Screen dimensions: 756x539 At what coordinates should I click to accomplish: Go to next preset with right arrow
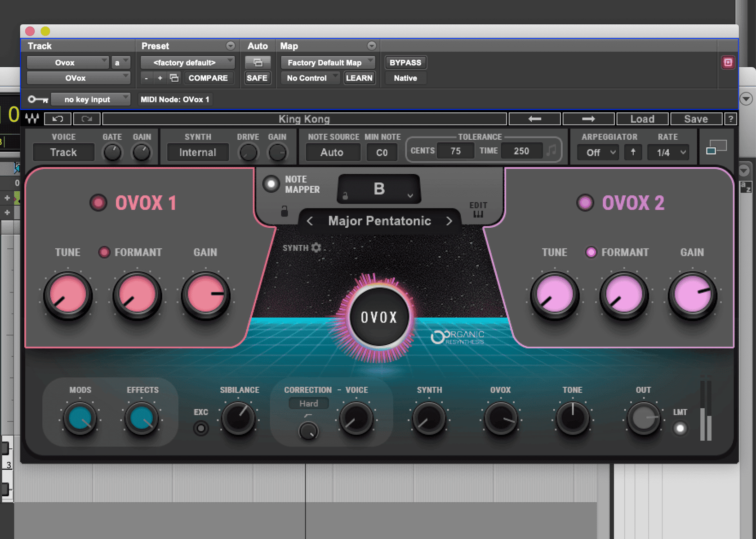588,119
